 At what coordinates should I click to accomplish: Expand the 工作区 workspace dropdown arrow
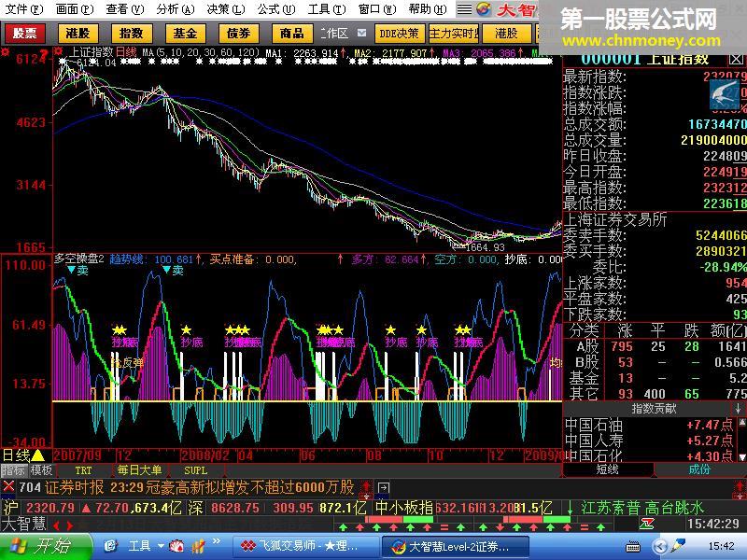click(362, 33)
